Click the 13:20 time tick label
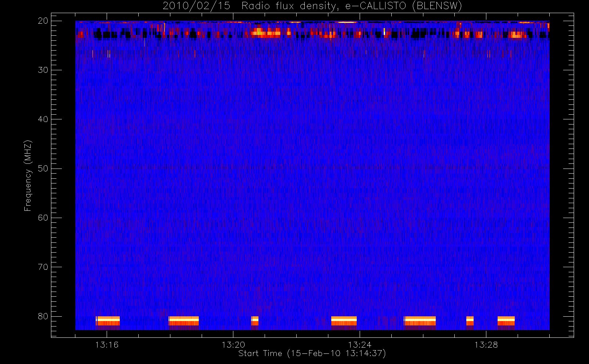 point(233,345)
